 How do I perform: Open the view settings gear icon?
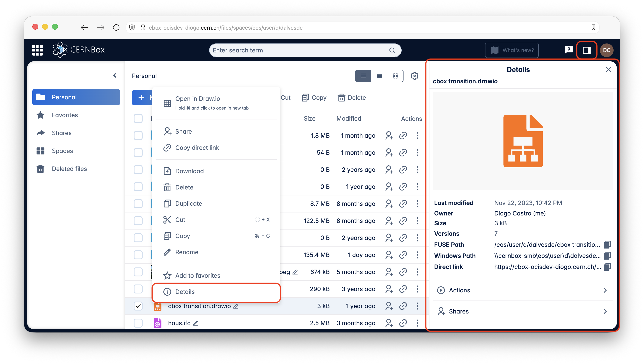[414, 76]
